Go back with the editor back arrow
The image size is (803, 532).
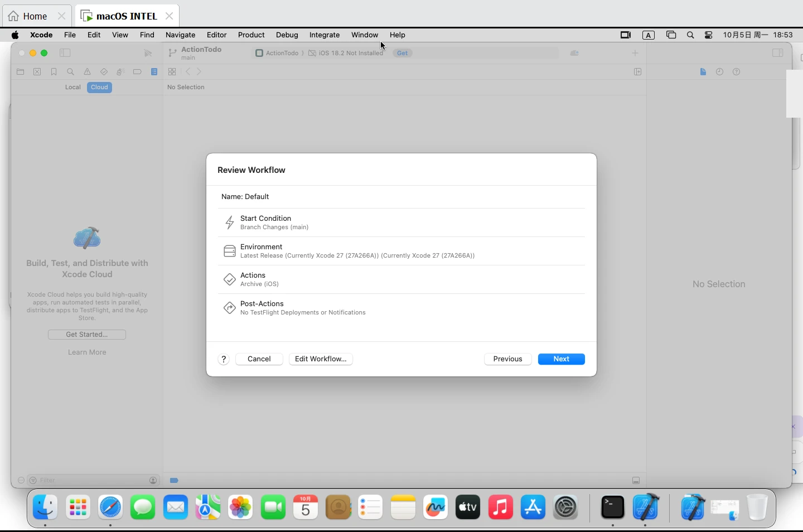coord(188,72)
